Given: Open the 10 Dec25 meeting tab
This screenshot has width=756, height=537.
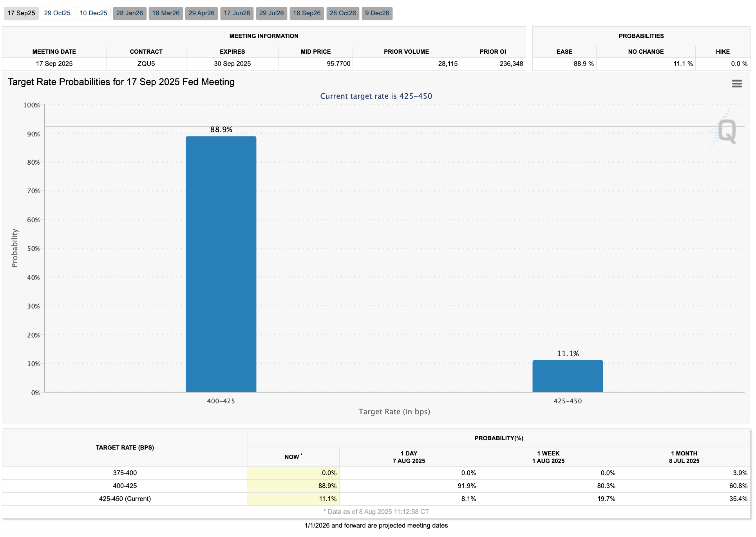Looking at the screenshot, I should pos(93,13).
